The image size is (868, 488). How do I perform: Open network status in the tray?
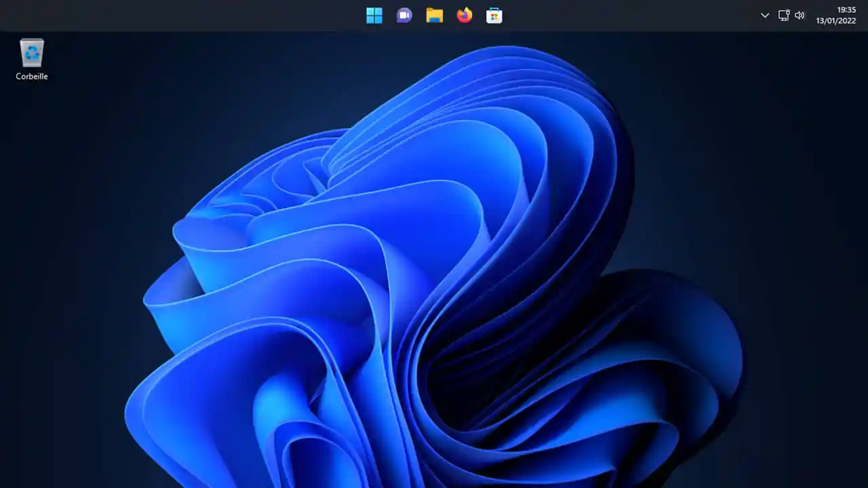(784, 15)
